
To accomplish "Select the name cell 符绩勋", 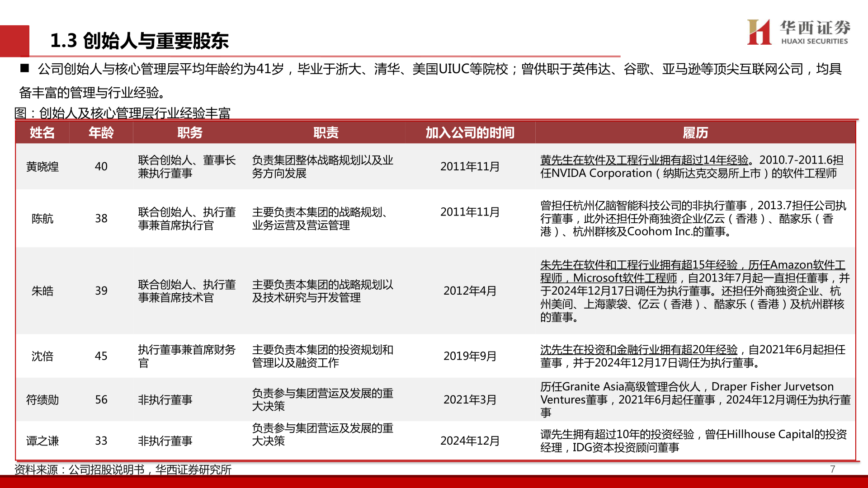I will [x=42, y=400].
